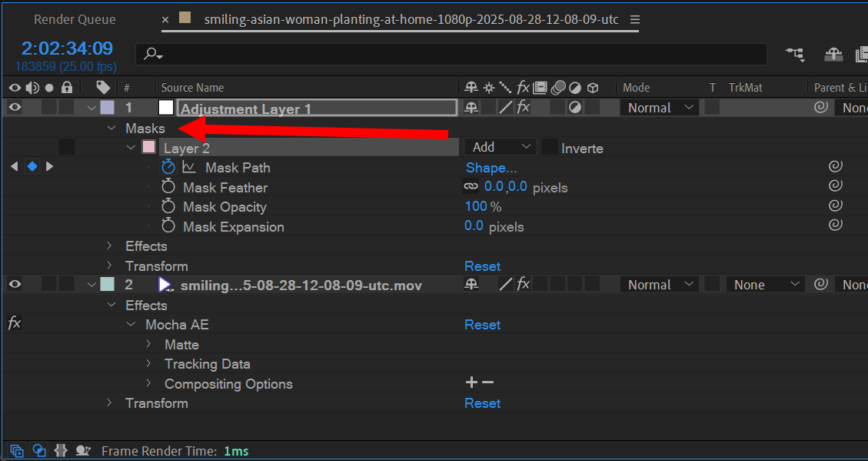Collapse the Masks group
The width and height of the screenshot is (868, 461).
click(x=111, y=128)
